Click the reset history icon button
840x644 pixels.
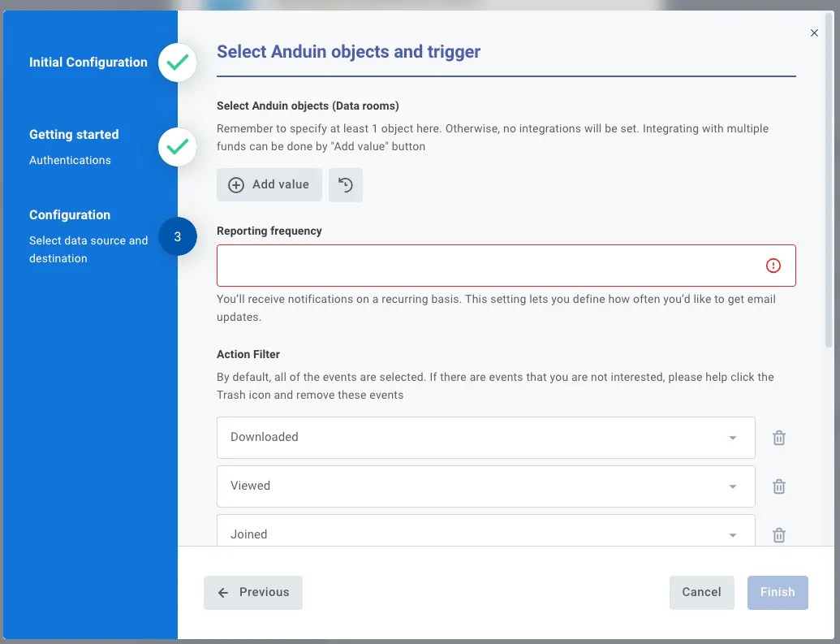point(346,185)
